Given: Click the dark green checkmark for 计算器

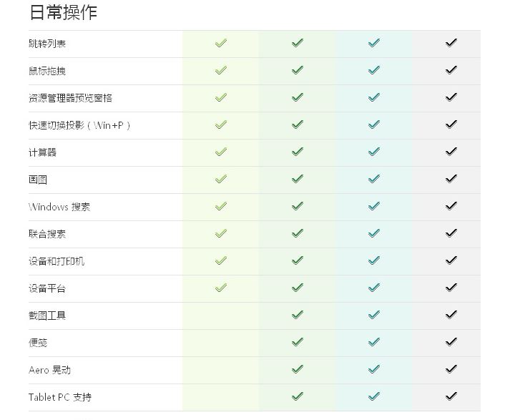Looking at the screenshot, I should point(298,152).
